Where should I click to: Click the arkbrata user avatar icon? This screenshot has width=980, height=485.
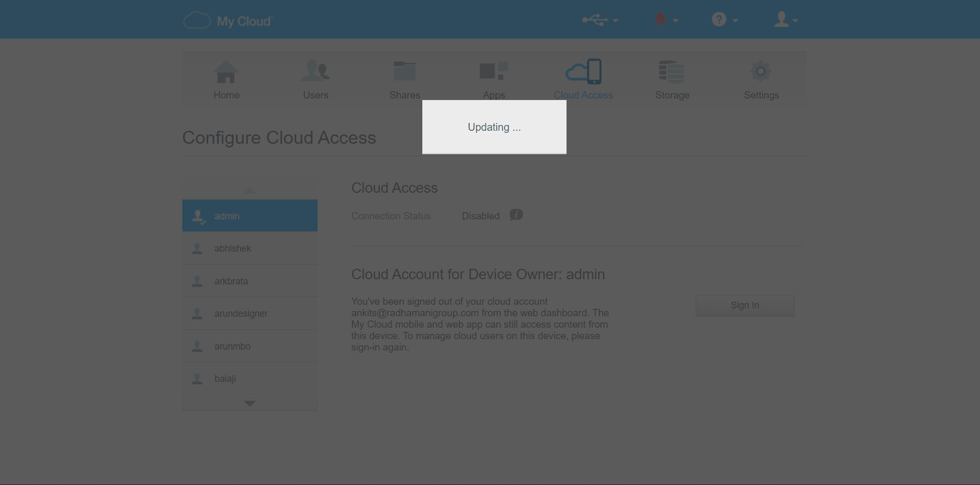(197, 281)
